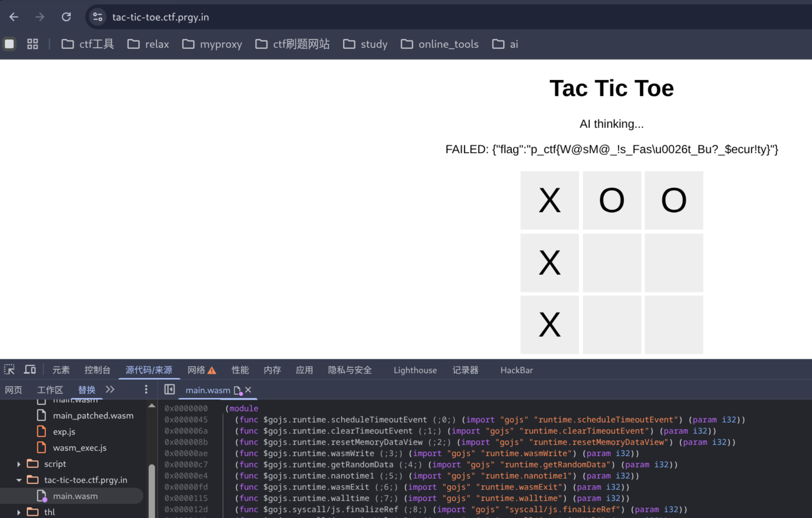Screen dimensions: 812x518
Task: Open the 网络 network panel tab
Action: click(x=196, y=370)
